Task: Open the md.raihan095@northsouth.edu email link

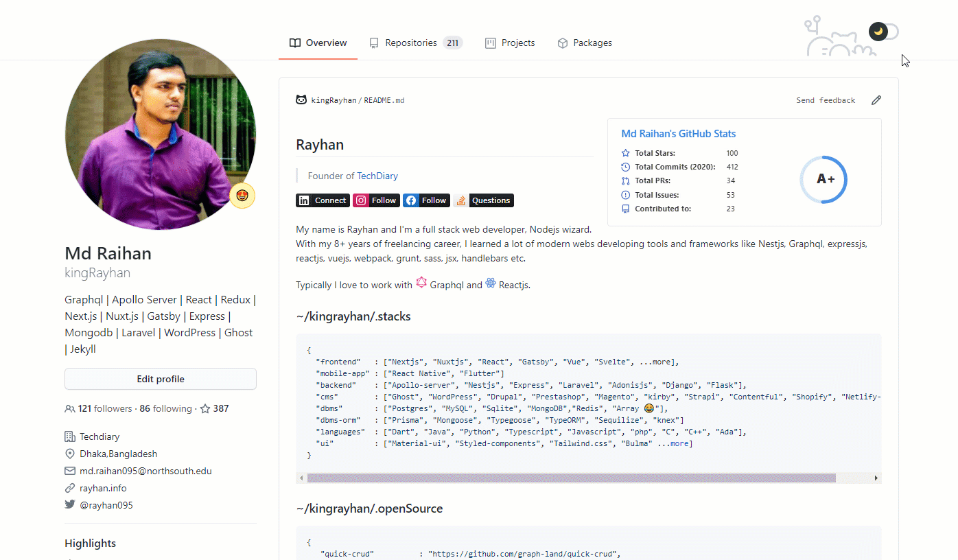Action: (145, 471)
